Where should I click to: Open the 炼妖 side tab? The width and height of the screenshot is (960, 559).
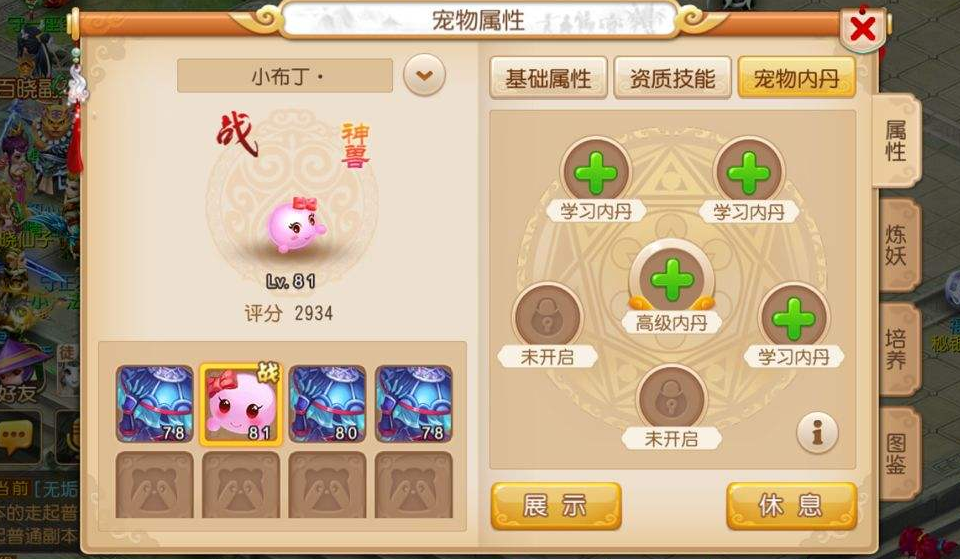897,246
